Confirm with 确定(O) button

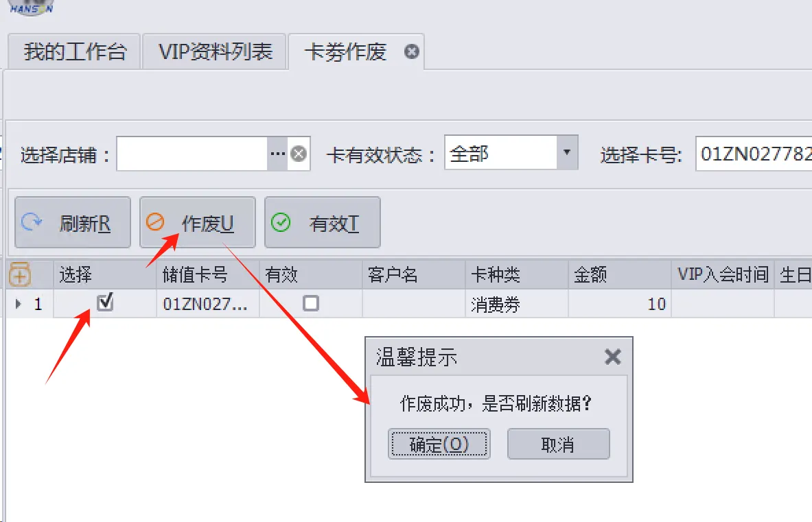(439, 444)
